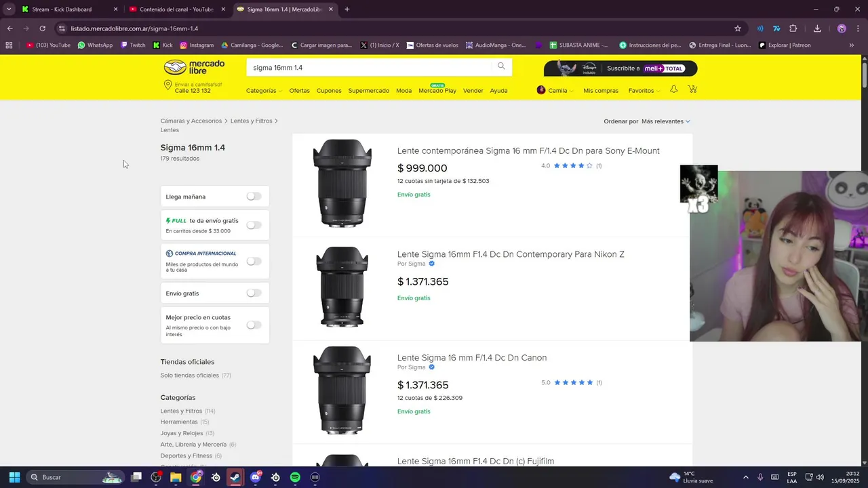This screenshot has width=868, height=488.
Task: Open the Patreon bookmark
Action: tap(785, 45)
